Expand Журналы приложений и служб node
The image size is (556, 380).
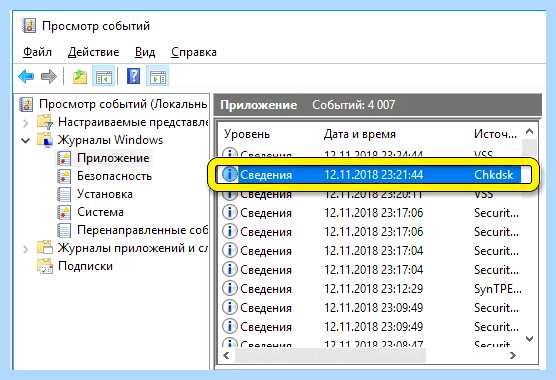click(26, 249)
